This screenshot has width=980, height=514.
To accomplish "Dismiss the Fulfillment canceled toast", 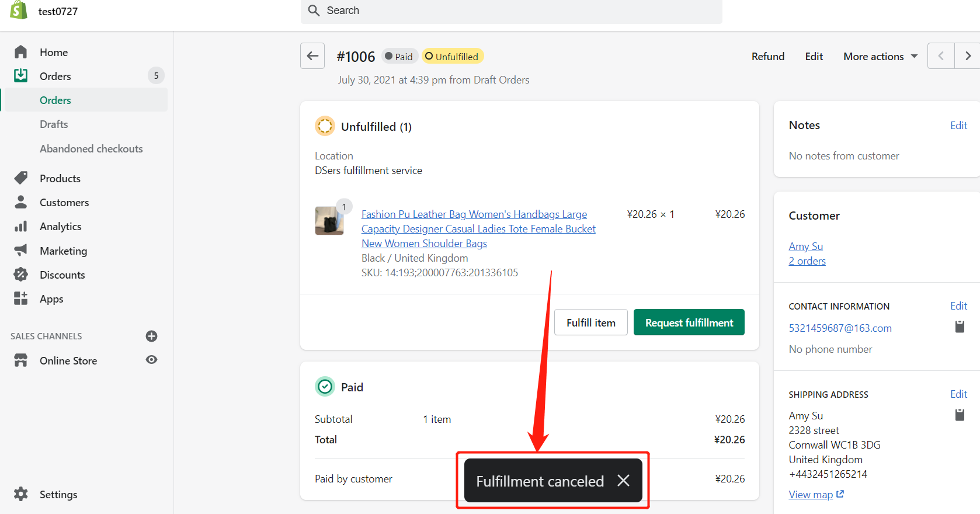I will click(x=624, y=480).
